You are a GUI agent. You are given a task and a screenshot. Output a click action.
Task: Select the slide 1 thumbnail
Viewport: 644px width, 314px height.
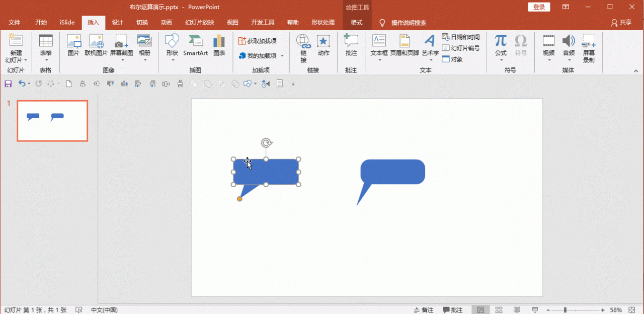52,121
